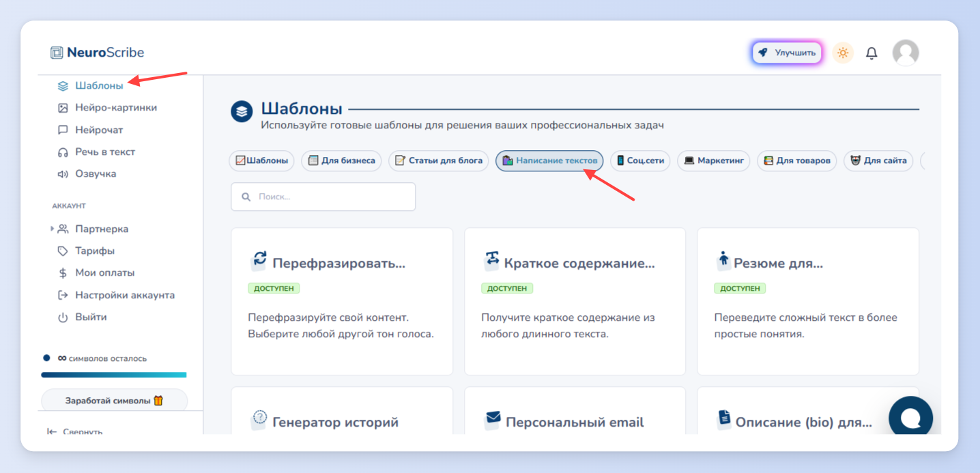Click the dollar icon beside Мои оплаты

click(x=63, y=272)
